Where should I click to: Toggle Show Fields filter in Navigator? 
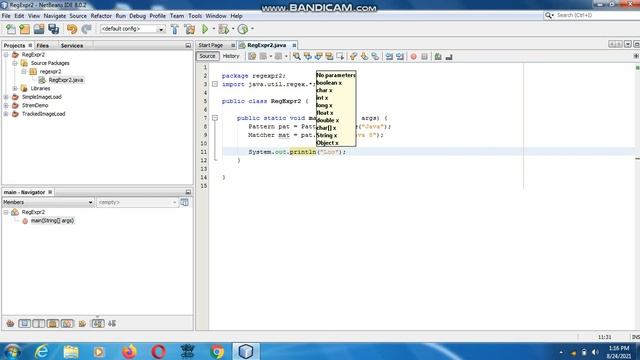point(24,324)
